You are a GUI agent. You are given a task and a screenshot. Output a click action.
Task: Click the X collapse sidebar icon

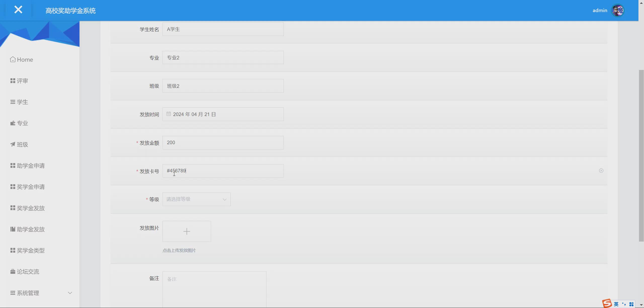coord(18,10)
